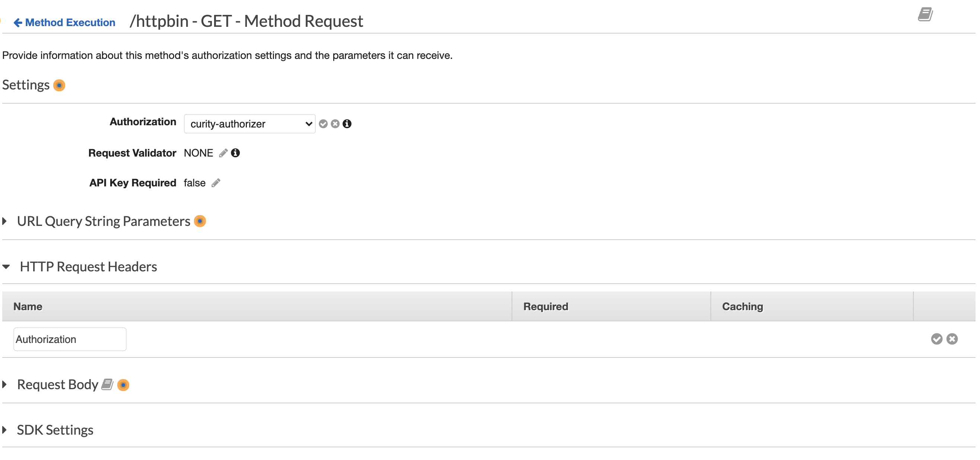Screen dimensions: 980x460
Task: Remove the Authorization header via x icon
Action: (952, 339)
